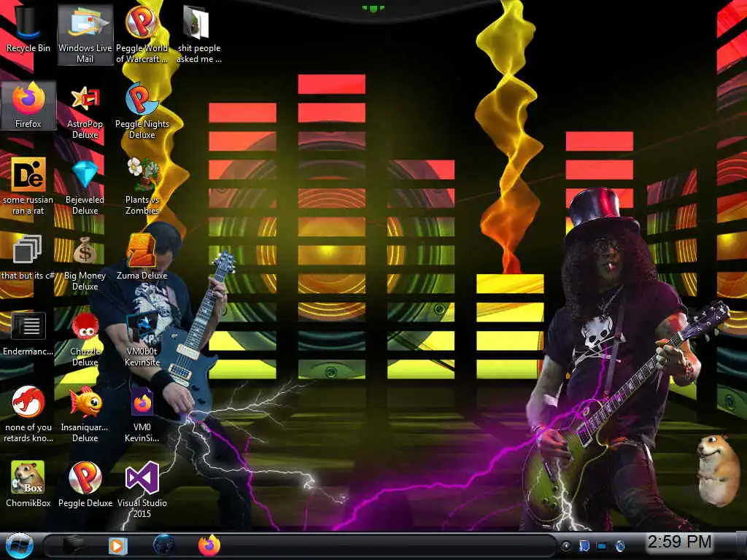This screenshot has height=560, width=747.
Task: Select the 'some russian ran a rat' icon
Action: point(28,186)
